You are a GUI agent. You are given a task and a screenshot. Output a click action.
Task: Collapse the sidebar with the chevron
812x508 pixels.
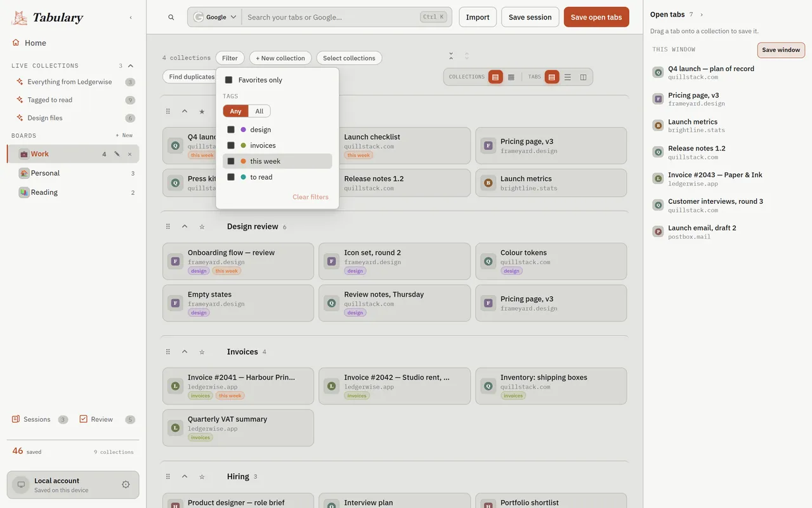click(131, 18)
